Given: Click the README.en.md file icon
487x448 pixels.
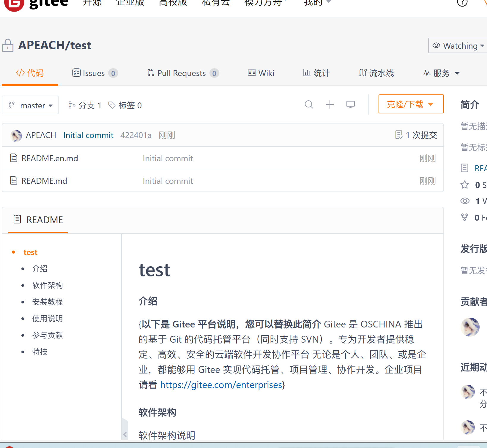Looking at the screenshot, I should pyautogui.click(x=14, y=158).
